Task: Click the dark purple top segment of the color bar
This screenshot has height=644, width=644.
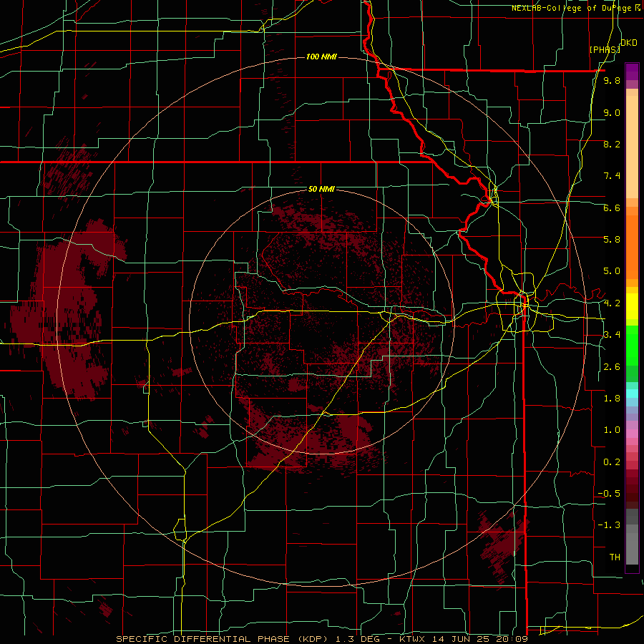Action: [632, 72]
